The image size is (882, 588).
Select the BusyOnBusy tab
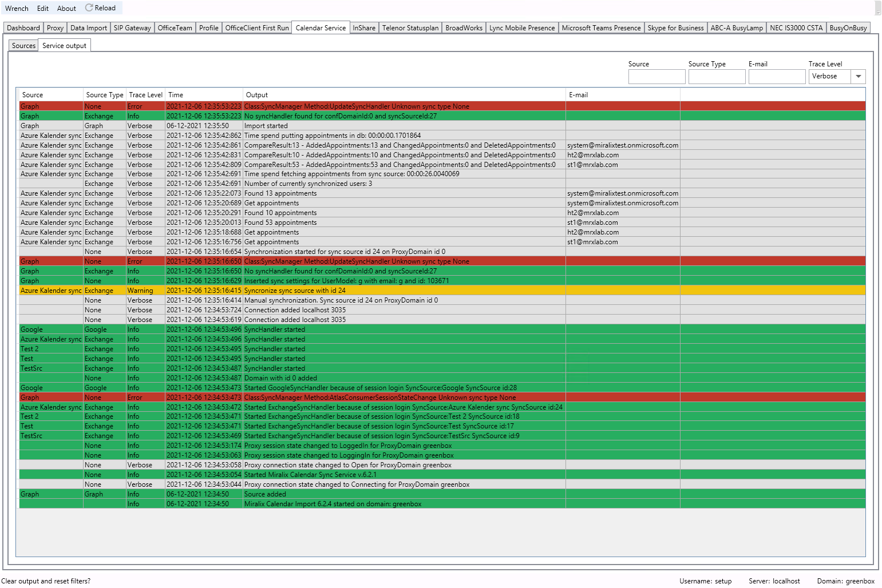coord(848,28)
